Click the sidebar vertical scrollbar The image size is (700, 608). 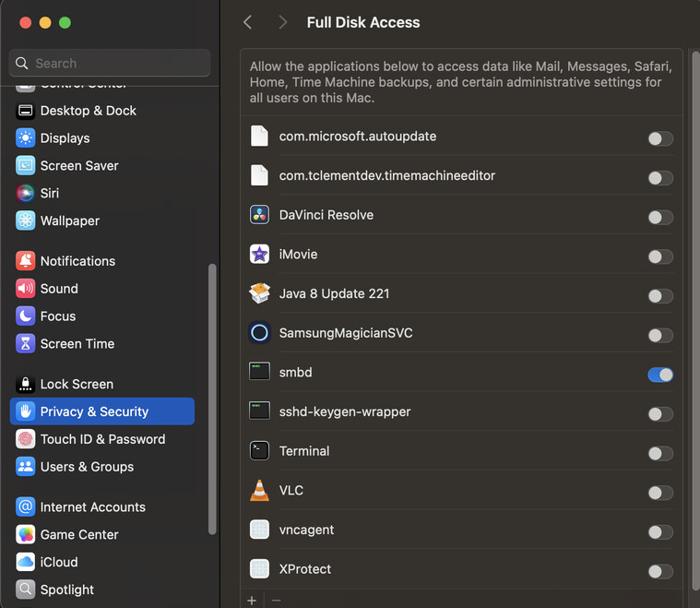[x=212, y=397]
